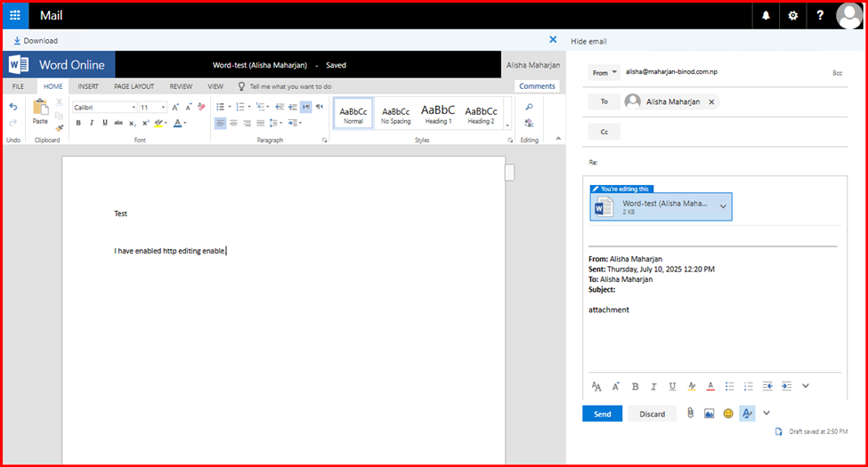Expand the Word-test attachment options chevron
The image size is (868, 467).
pyautogui.click(x=723, y=206)
